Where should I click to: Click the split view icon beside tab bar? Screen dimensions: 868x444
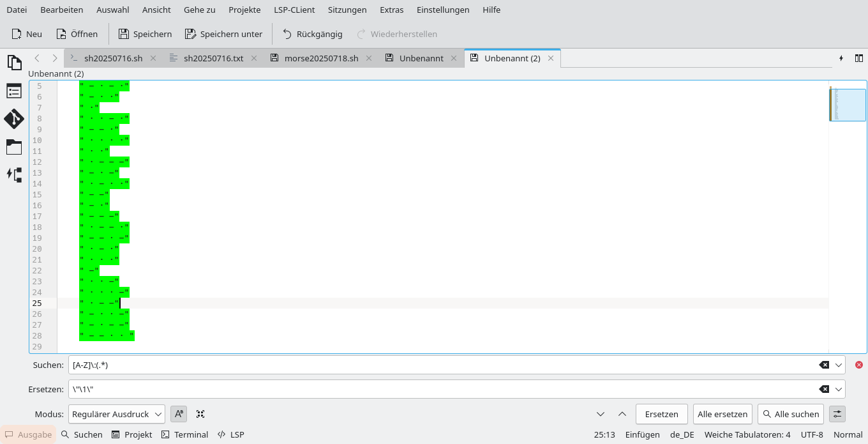point(859,57)
